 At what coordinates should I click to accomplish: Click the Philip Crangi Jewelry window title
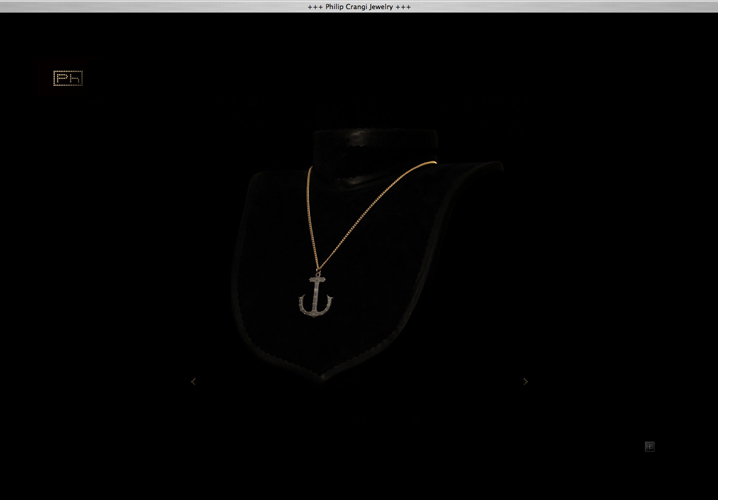tap(359, 7)
